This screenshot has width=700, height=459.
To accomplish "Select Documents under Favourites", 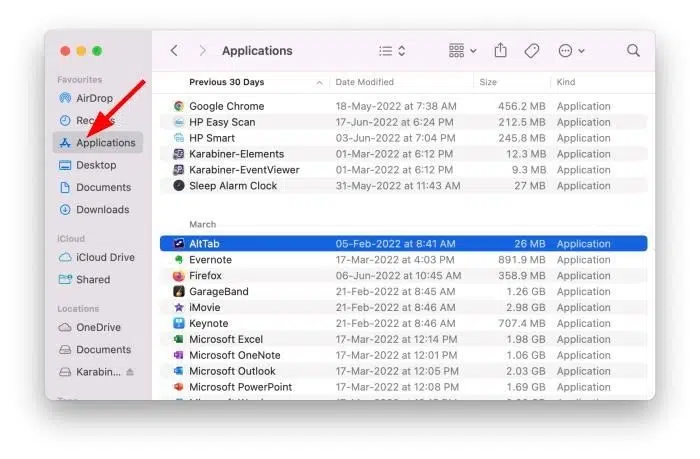I will (97, 187).
